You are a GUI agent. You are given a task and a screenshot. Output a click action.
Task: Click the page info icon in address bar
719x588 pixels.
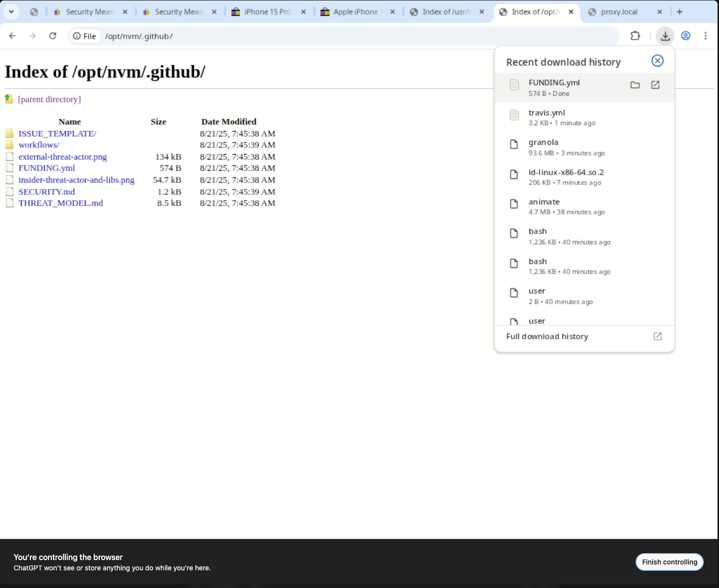(77, 36)
